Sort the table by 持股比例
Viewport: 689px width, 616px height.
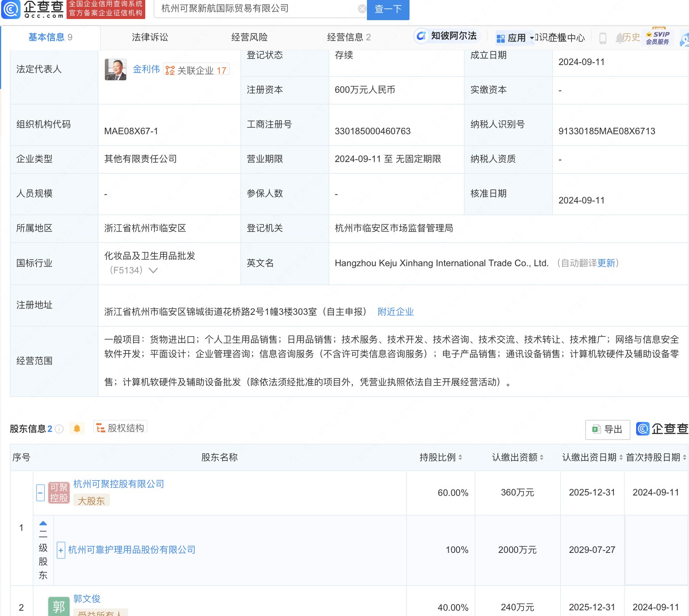[x=441, y=457]
